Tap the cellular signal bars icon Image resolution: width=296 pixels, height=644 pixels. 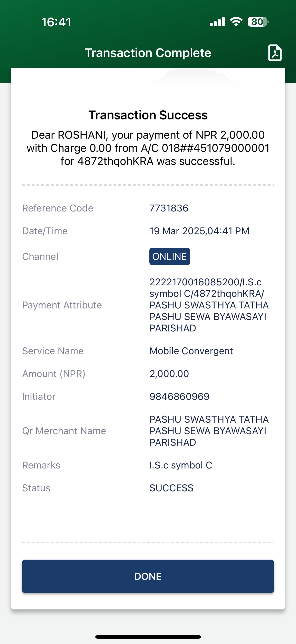pyautogui.click(x=217, y=22)
